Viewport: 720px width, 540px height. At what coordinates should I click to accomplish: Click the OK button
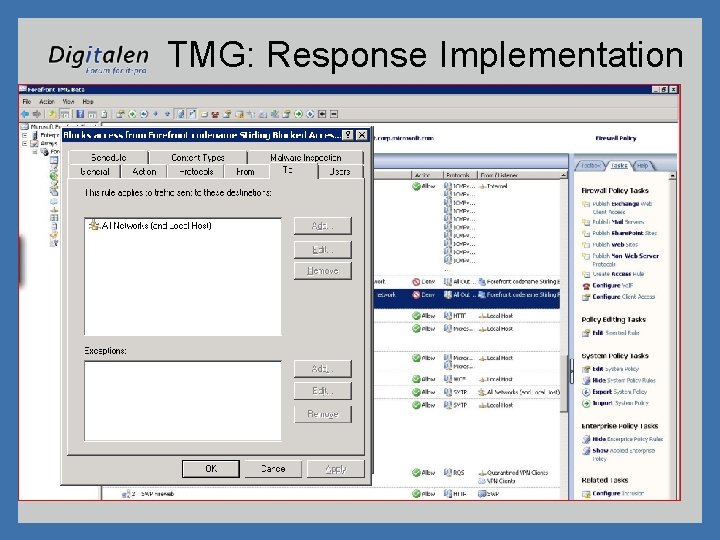[211, 469]
